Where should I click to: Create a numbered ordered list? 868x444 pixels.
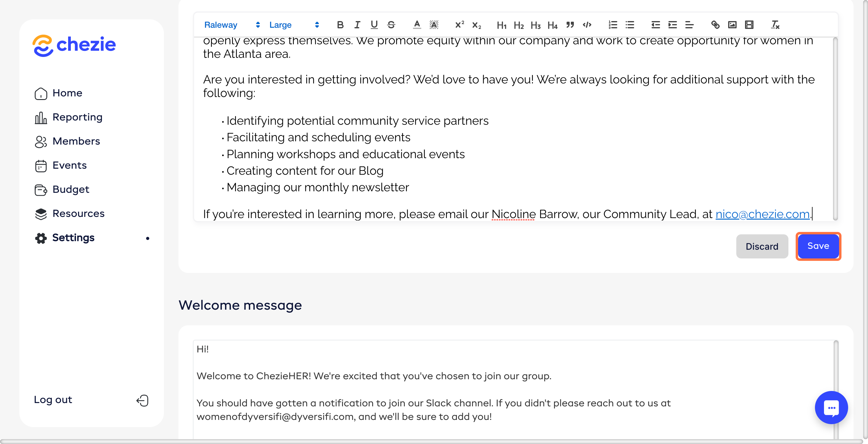coord(613,25)
